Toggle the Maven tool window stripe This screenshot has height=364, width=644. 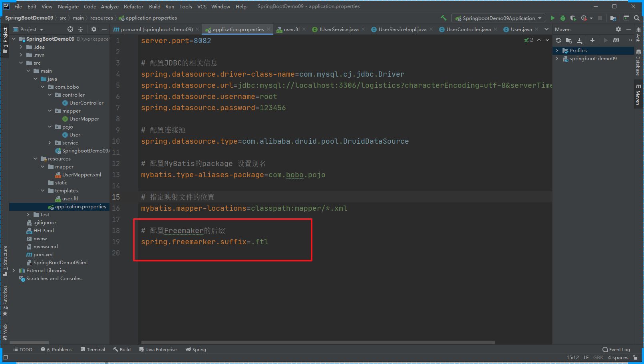click(638, 95)
